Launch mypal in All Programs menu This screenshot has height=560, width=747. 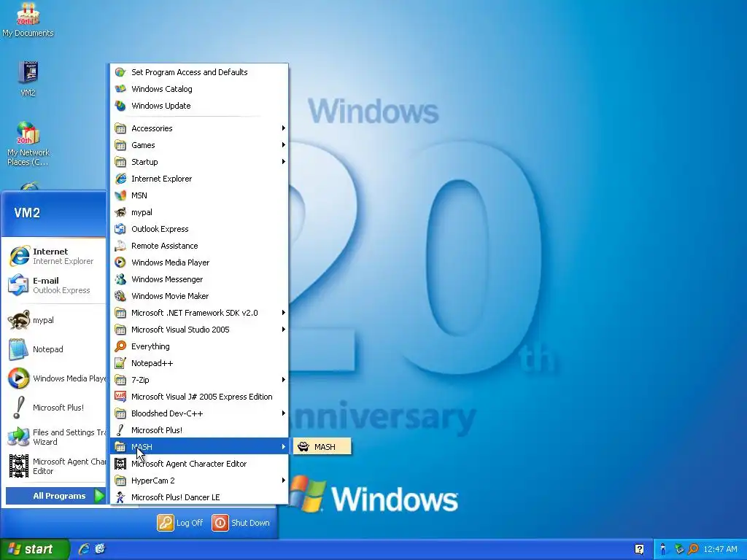tap(199, 212)
